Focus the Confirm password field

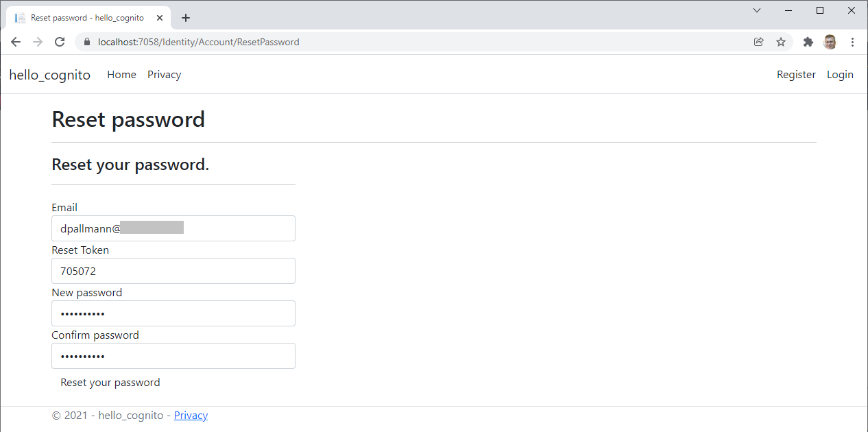tap(173, 356)
